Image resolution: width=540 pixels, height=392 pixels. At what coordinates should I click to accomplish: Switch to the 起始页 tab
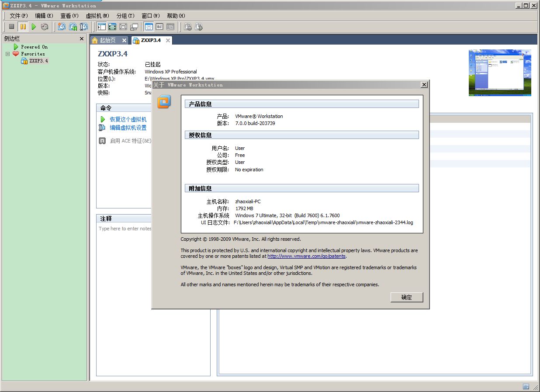(x=109, y=40)
